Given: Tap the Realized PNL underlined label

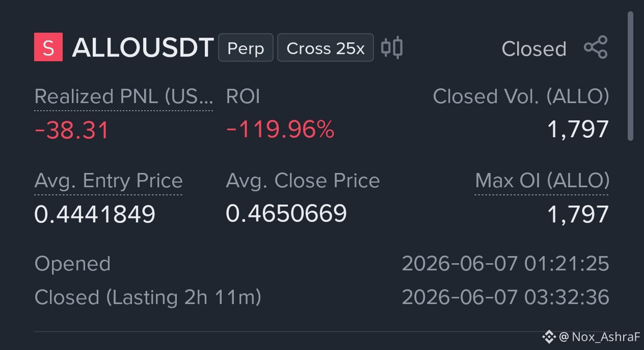Looking at the screenshot, I should [124, 96].
